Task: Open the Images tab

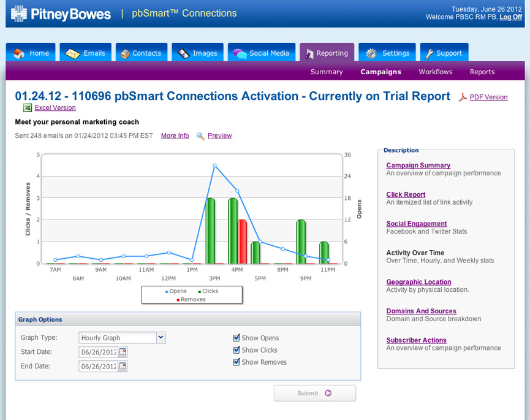Action: click(197, 52)
